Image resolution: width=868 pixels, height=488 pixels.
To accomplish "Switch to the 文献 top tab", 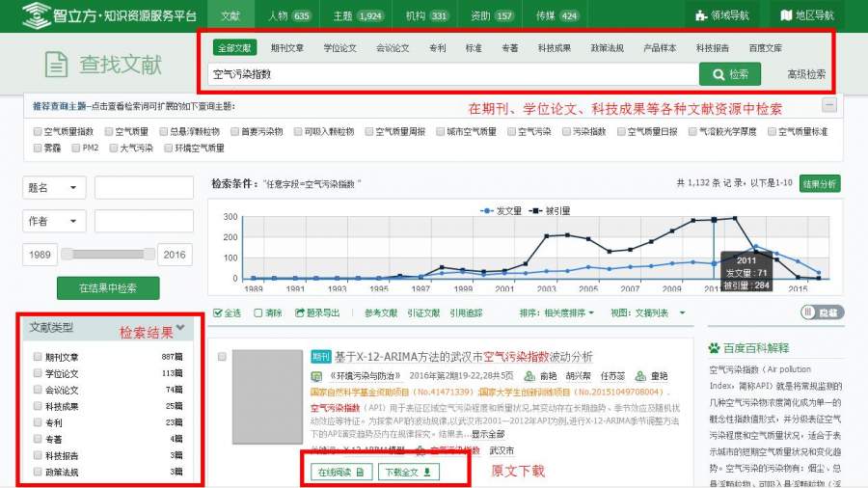I will click(231, 15).
